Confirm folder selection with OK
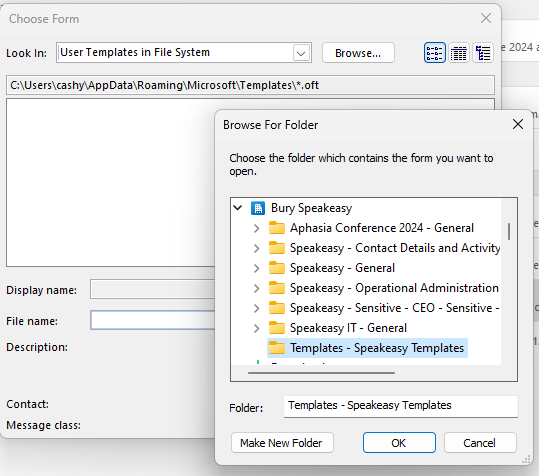This screenshot has height=476, width=539. (x=399, y=443)
